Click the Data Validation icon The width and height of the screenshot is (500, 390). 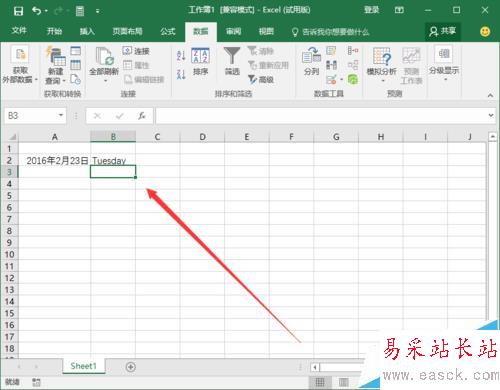click(331, 79)
